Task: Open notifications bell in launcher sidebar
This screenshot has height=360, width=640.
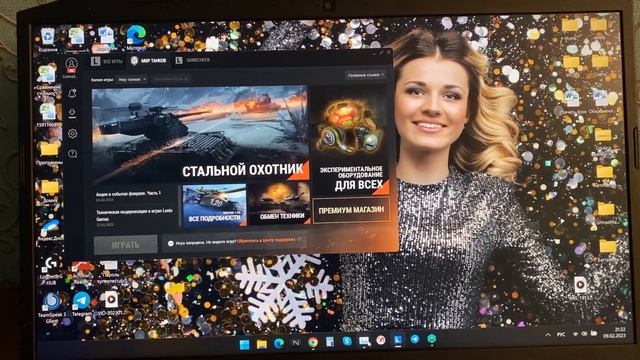Action: pos(72,93)
